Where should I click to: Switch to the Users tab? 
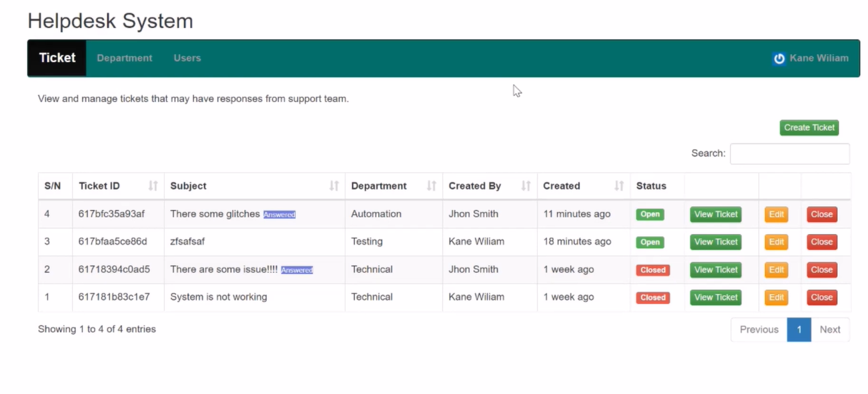pyautogui.click(x=187, y=58)
